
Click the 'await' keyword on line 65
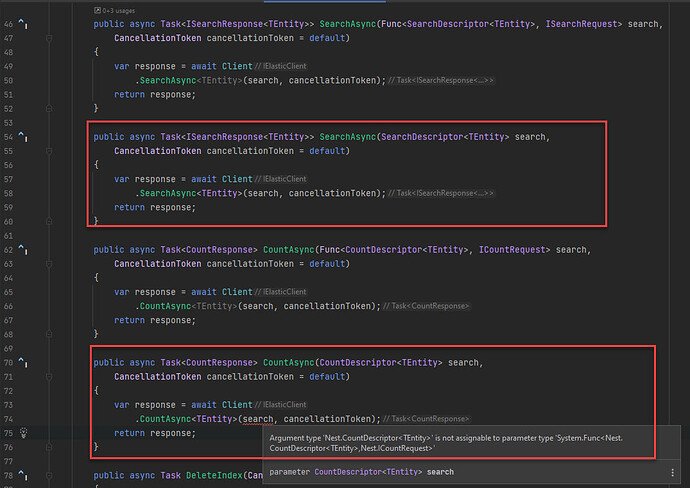click(204, 292)
